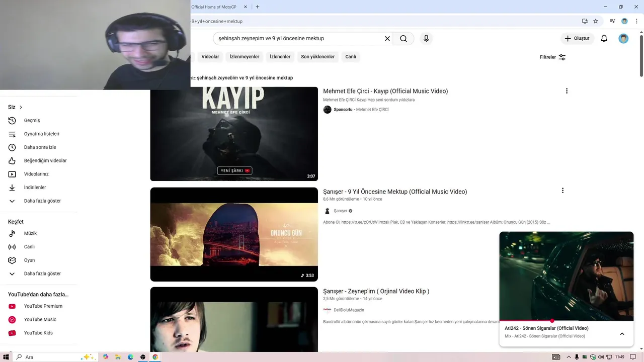Image resolution: width=644 pixels, height=362 pixels.
Task: Select the Videolar filter chip
Action: (x=210, y=57)
